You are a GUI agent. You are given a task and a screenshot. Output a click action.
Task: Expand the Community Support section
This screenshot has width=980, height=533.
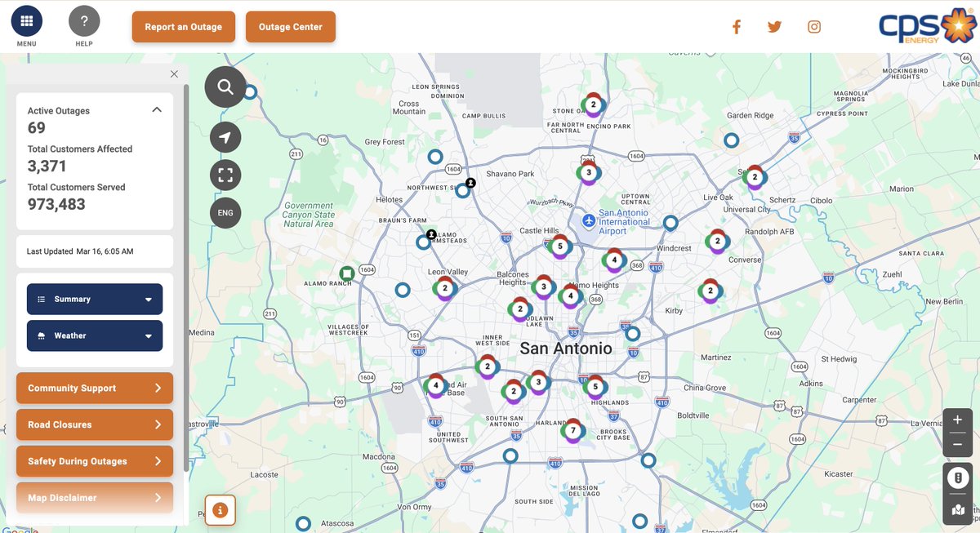click(x=95, y=388)
